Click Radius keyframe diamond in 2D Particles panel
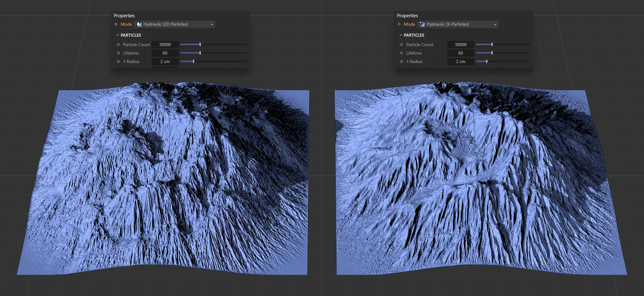Viewport: 644px width, 296px height. (118, 61)
